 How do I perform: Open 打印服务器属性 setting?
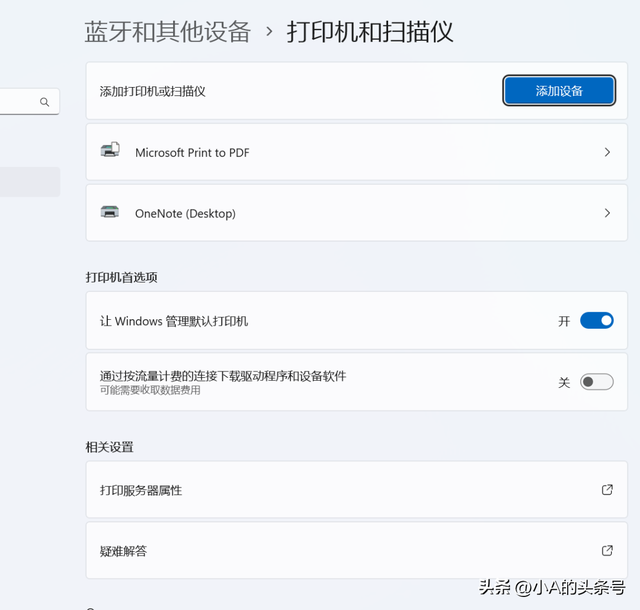click(356, 490)
